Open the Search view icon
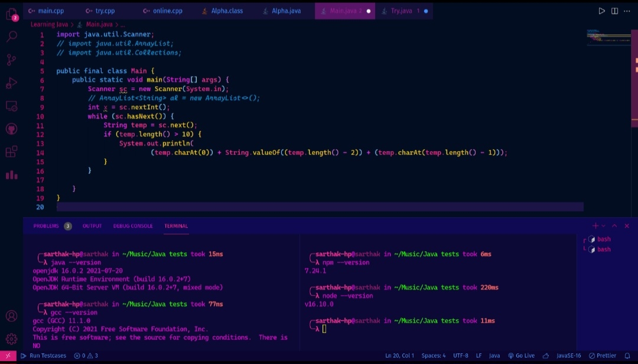This screenshot has height=364, width=638. pyautogui.click(x=11, y=37)
